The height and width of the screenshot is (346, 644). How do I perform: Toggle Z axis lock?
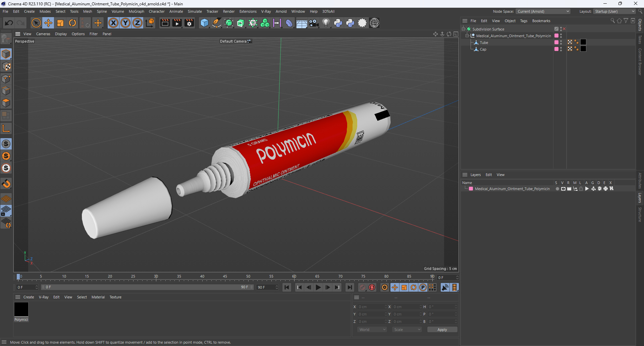click(138, 23)
